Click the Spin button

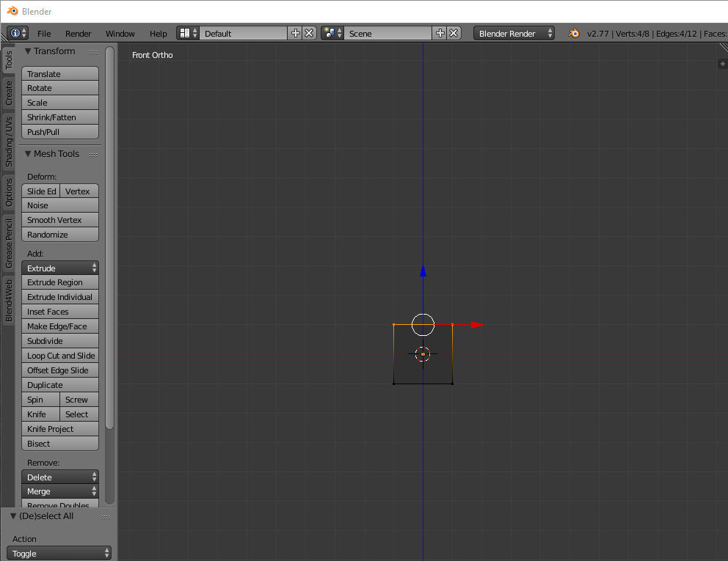pos(40,400)
